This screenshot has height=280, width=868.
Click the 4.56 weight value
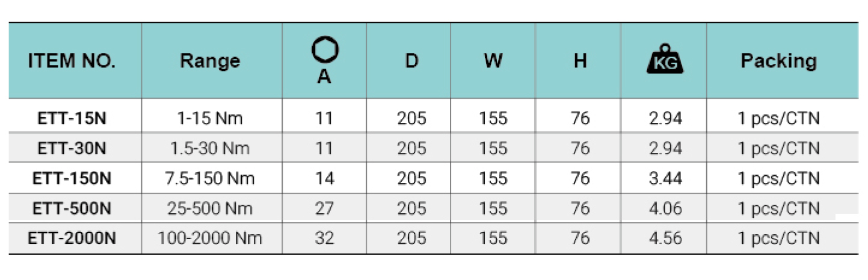coord(665,238)
